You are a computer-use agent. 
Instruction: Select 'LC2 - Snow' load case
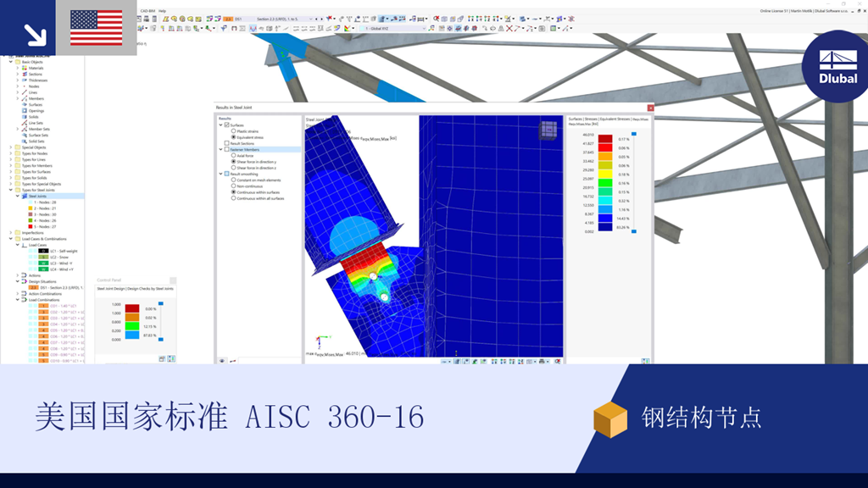pos(59,257)
